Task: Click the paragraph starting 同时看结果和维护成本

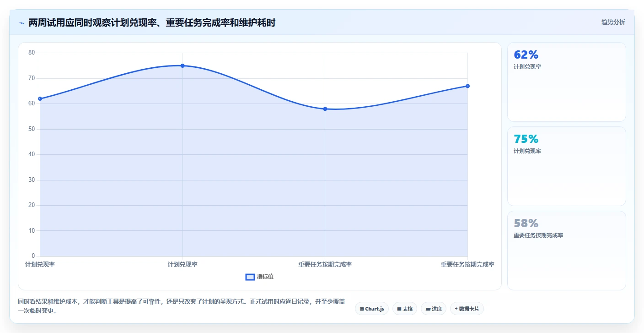Action: coord(182,306)
